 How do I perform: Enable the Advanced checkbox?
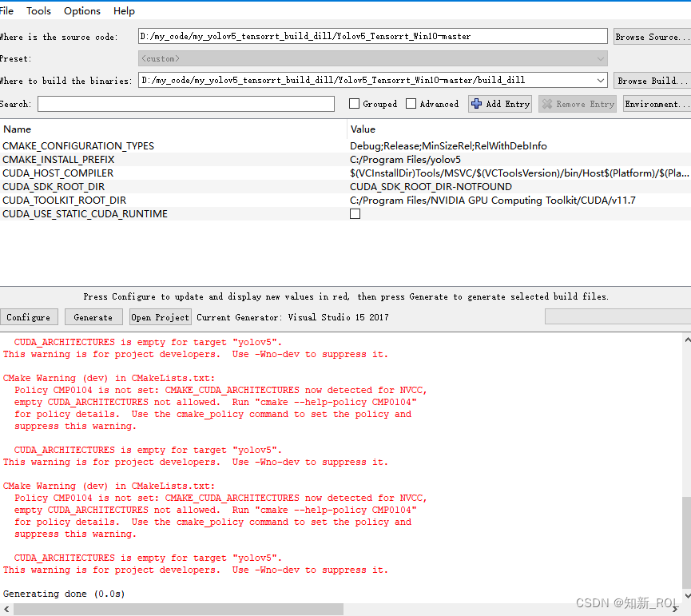[x=410, y=104]
